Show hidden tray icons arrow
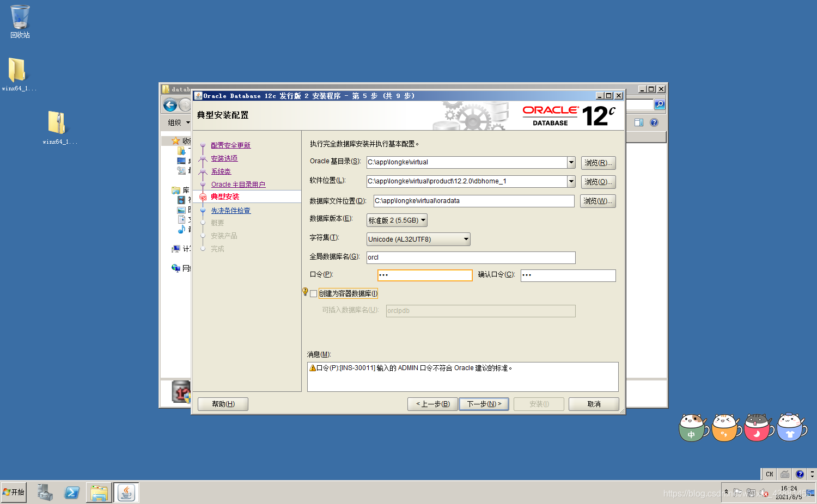The height and width of the screenshot is (504, 817). point(726,492)
